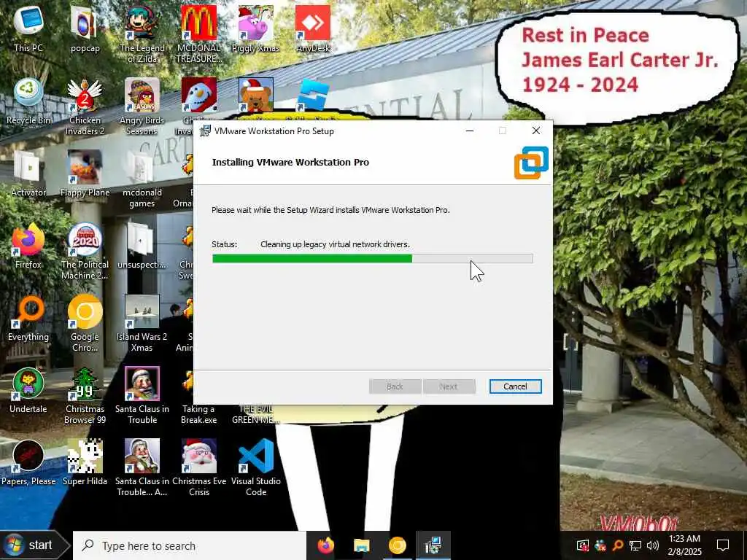Open Firefox from the taskbar
747x560 pixels.
click(326, 545)
